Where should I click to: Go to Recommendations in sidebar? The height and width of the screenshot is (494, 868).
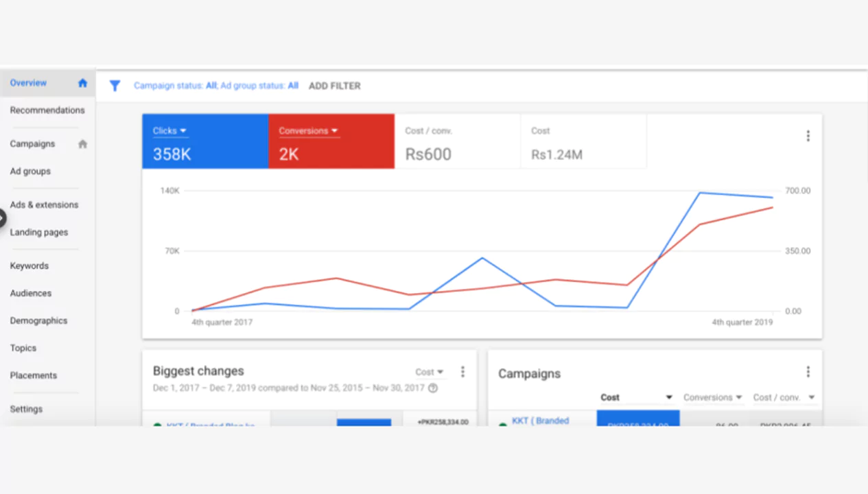coord(47,110)
